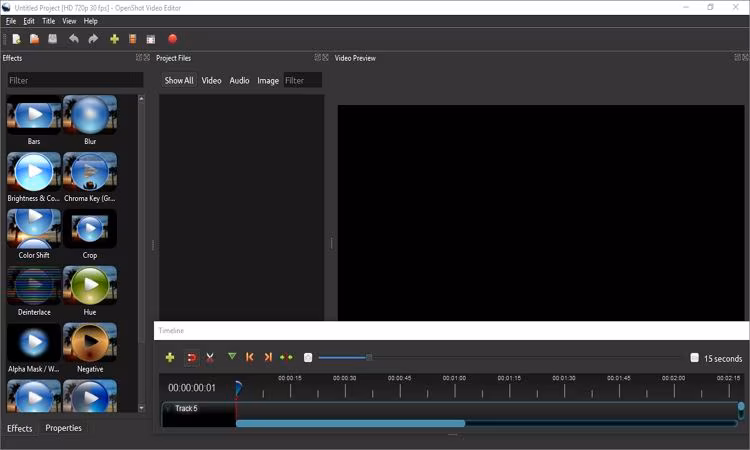Adjust timeline zoom slider handle

369,358
